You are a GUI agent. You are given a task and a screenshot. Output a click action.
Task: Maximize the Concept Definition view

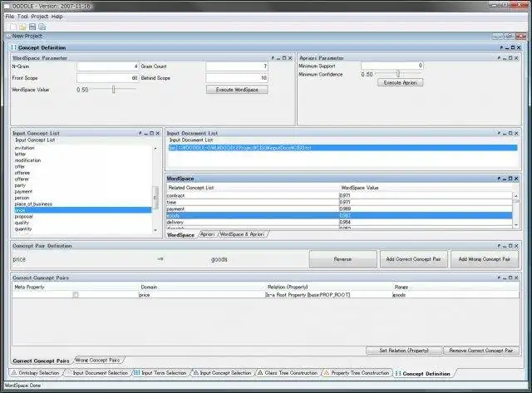[x=513, y=48]
